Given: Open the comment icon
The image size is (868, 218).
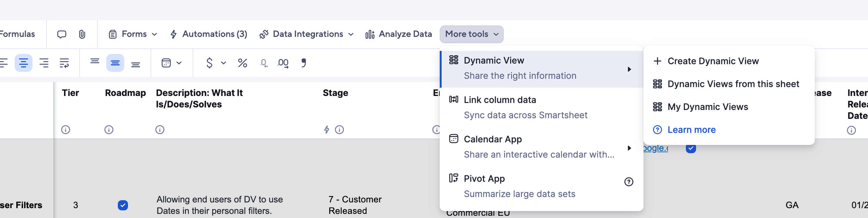Looking at the screenshot, I should tap(61, 34).
